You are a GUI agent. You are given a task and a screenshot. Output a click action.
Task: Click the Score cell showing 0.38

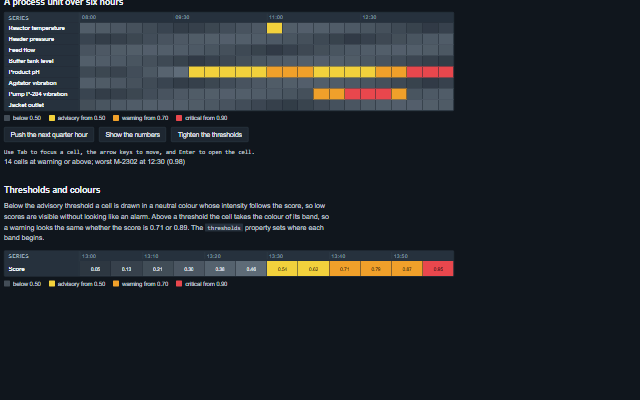[220, 269]
